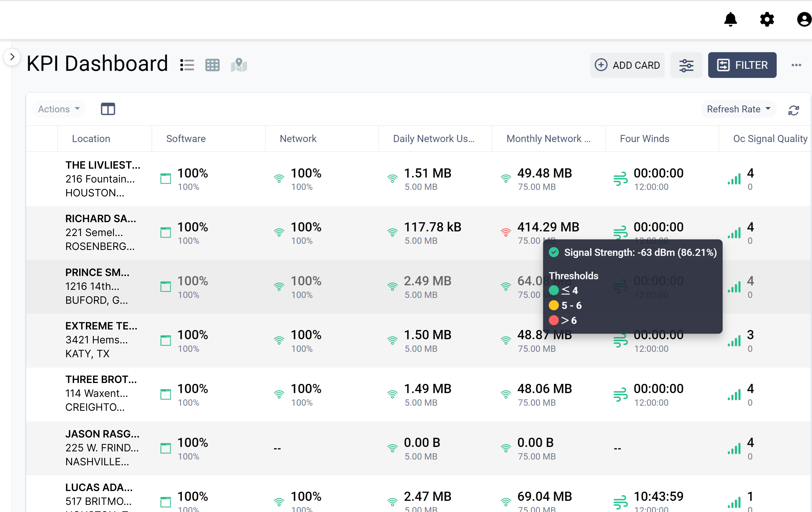Image resolution: width=812 pixels, height=512 pixels.
Task: Open the filter settings sliders icon
Action: [x=686, y=65]
